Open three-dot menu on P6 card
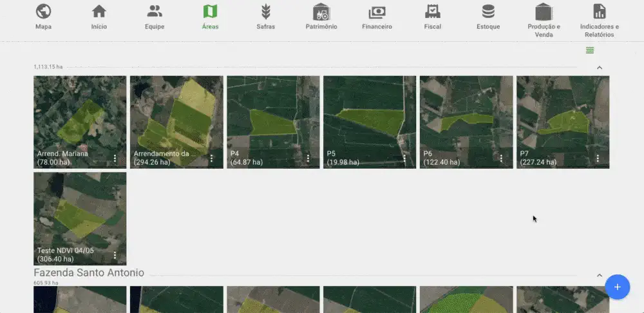 point(501,158)
